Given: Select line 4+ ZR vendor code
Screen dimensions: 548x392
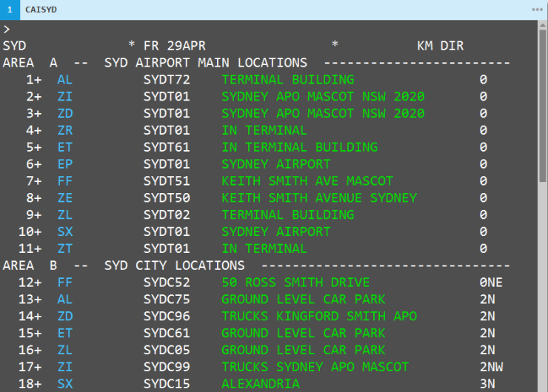Looking at the screenshot, I should pyautogui.click(x=65, y=130).
